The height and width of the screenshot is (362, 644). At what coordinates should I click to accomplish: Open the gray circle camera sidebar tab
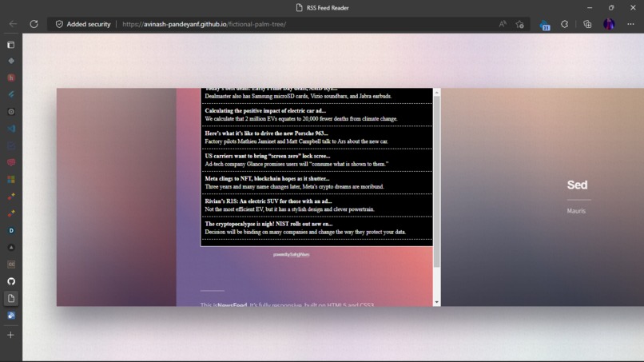11,112
